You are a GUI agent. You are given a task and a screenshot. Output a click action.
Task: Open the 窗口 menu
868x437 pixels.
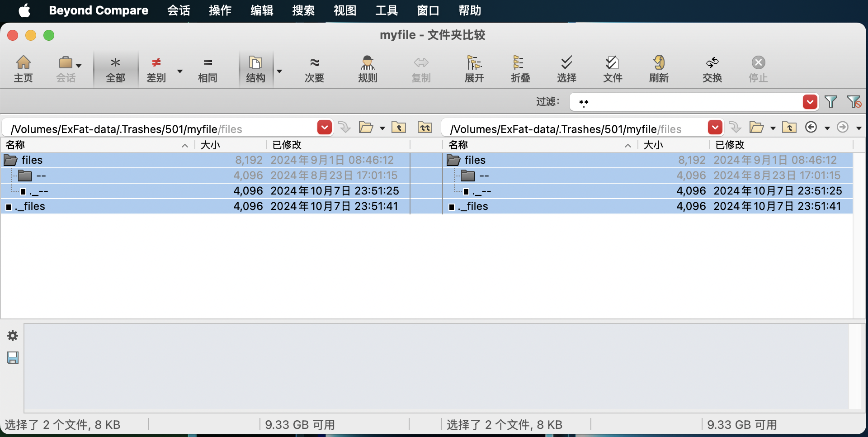[x=428, y=10]
